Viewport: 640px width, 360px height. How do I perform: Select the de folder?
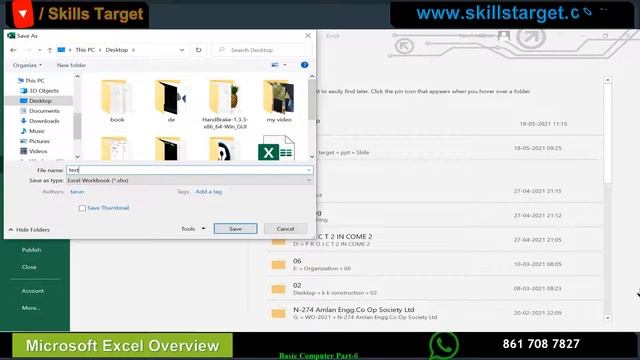pos(171,101)
